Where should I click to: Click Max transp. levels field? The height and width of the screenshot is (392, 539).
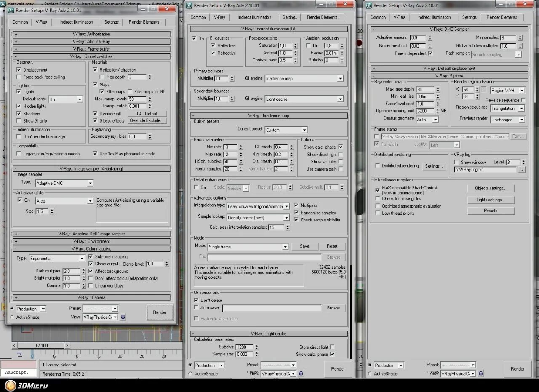point(137,99)
